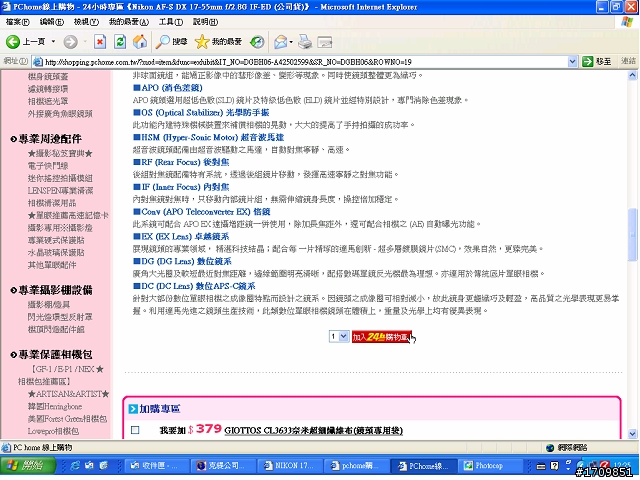Click the toolbar icon right of Print
640x480 pixels.
[x=325, y=42]
